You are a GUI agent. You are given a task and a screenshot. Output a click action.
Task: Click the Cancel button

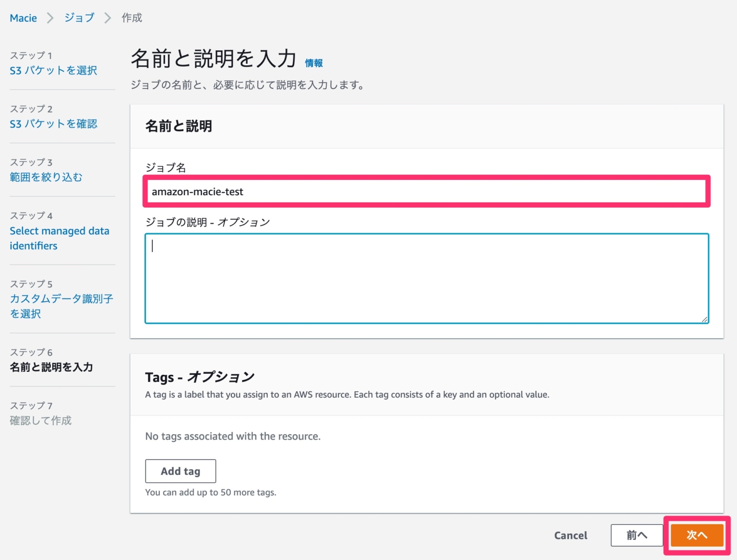click(x=571, y=535)
